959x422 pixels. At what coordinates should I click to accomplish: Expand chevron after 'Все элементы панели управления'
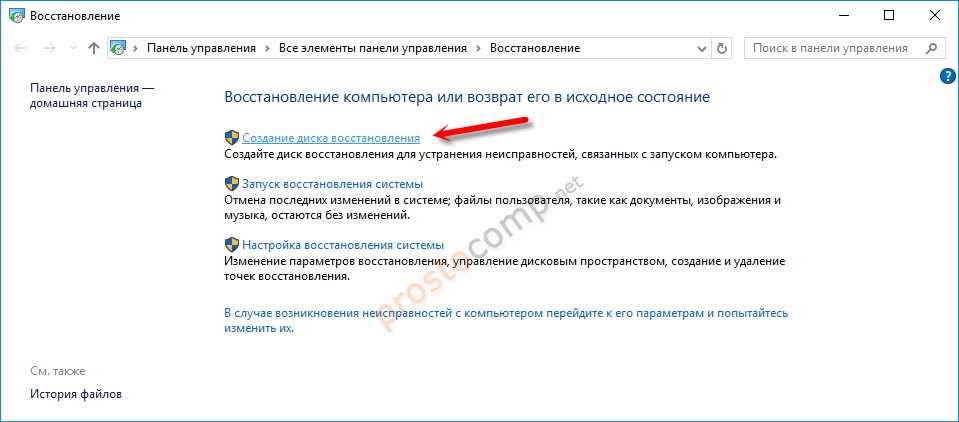[x=478, y=48]
